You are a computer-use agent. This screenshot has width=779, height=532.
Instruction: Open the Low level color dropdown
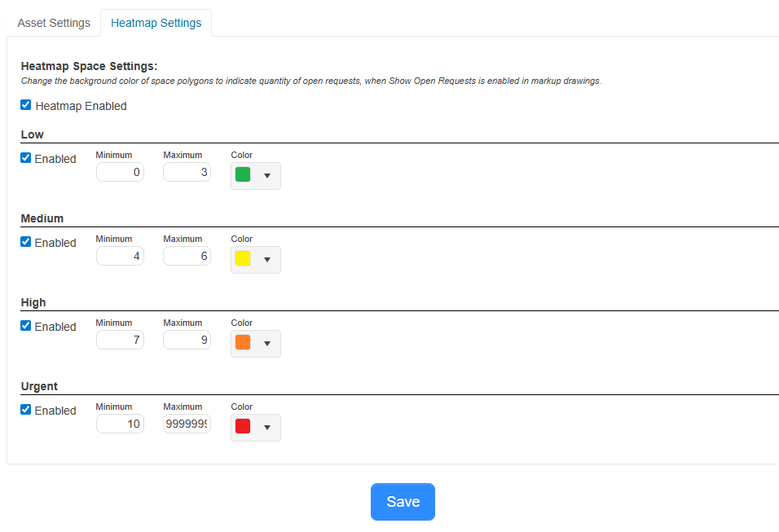[268, 175]
